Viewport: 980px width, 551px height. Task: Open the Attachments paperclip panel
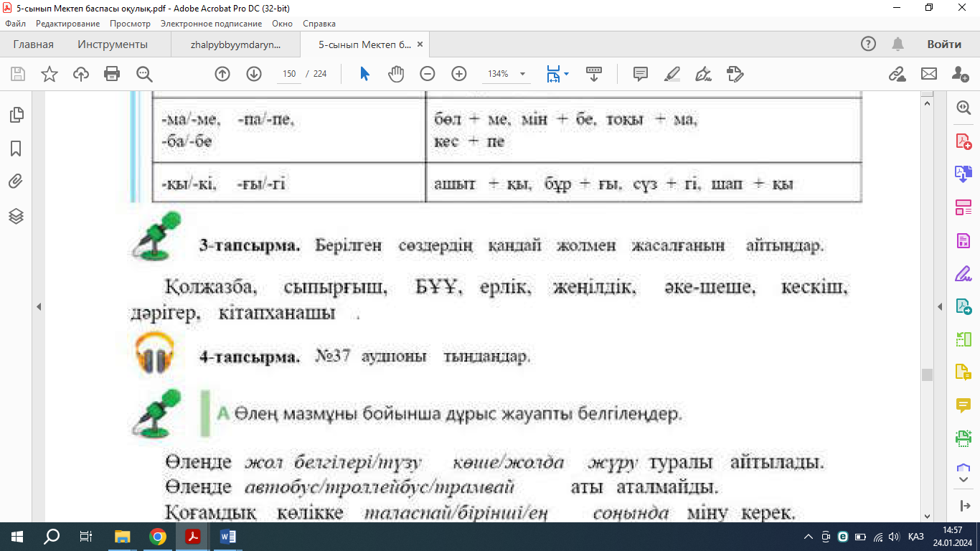point(16,182)
